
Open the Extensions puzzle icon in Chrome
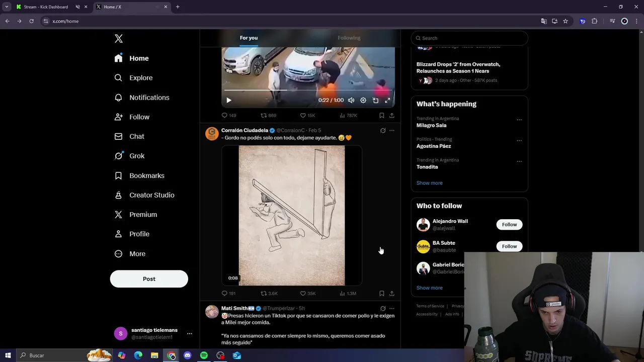coord(594,21)
